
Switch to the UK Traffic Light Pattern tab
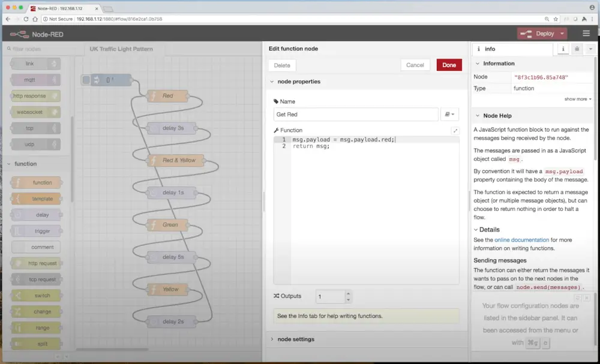[x=121, y=49]
